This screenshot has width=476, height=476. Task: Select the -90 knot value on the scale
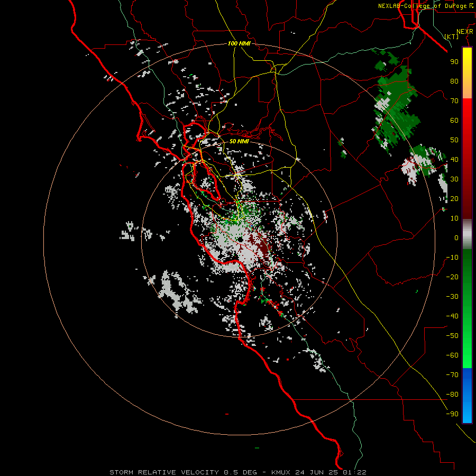(452, 414)
